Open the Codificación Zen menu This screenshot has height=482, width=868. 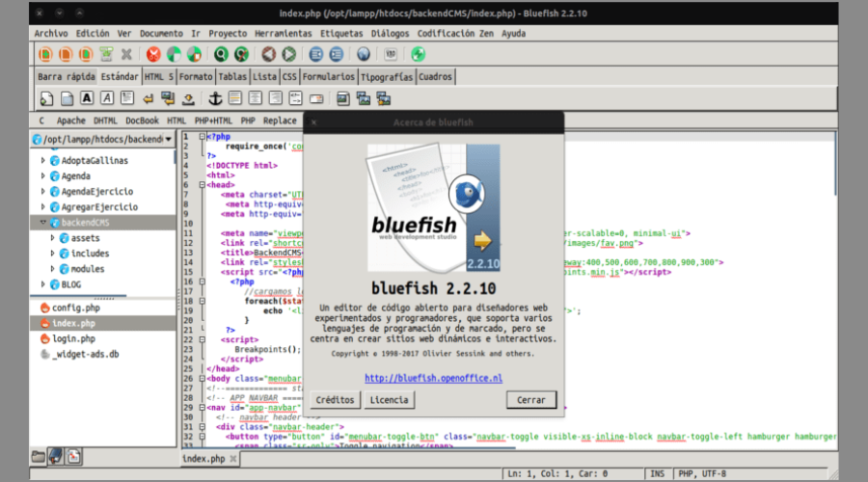click(x=455, y=33)
